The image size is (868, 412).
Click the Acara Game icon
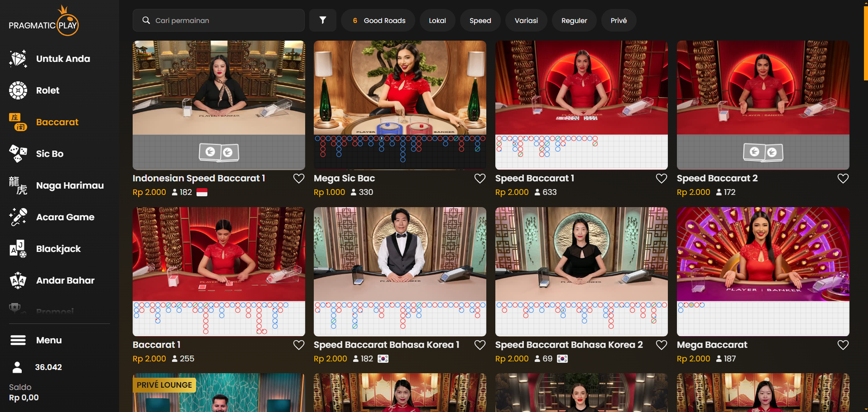18,217
